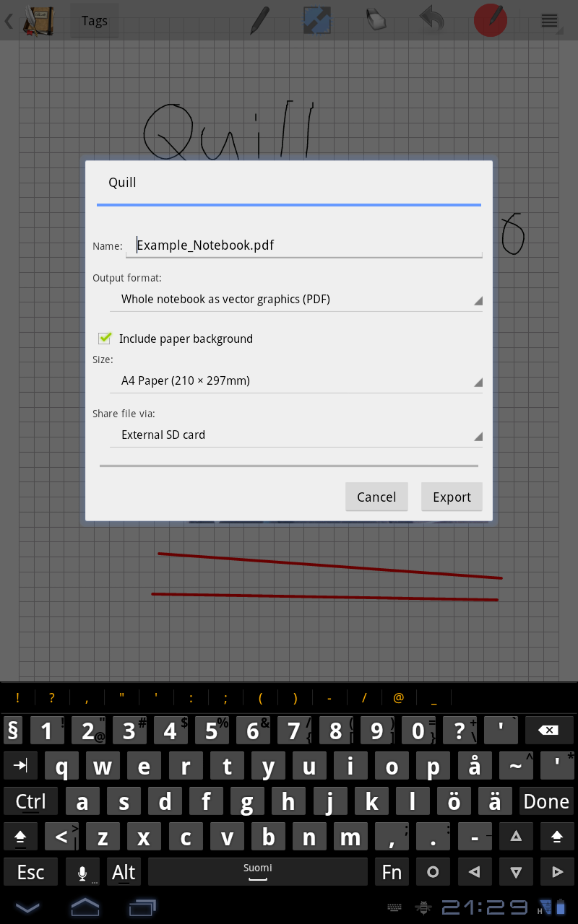Image resolution: width=578 pixels, height=924 pixels.
Task: Tap the Ctrl key
Action: [x=30, y=801]
